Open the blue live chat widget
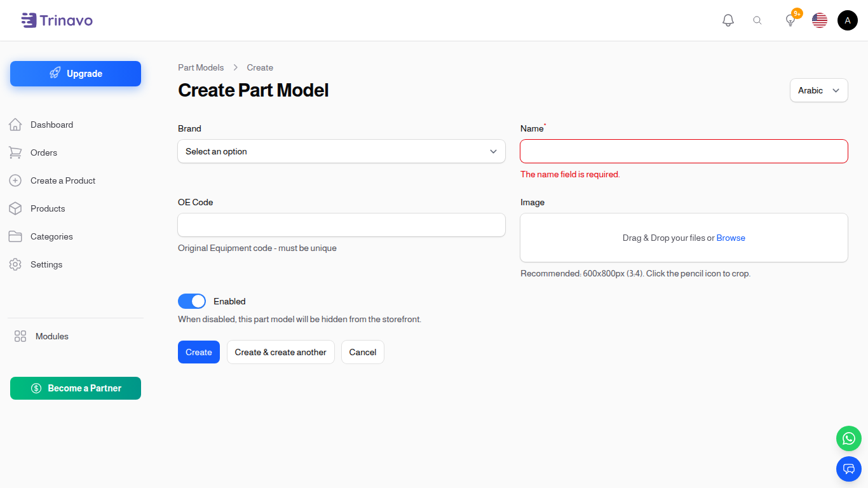Image resolution: width=868 pixels, height=488 pixels. point(849,469)
